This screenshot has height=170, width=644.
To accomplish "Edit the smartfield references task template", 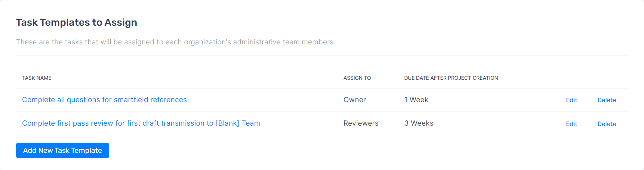I will [571, 100].
